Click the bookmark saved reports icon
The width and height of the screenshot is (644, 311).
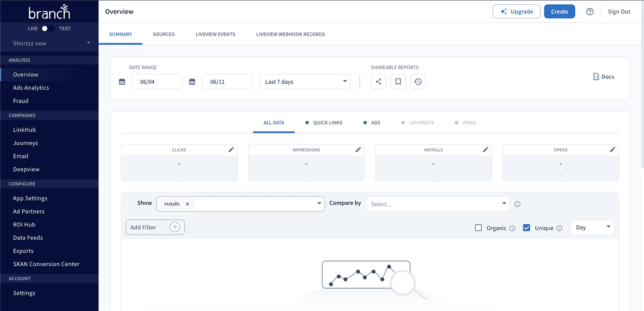[398, 82]
